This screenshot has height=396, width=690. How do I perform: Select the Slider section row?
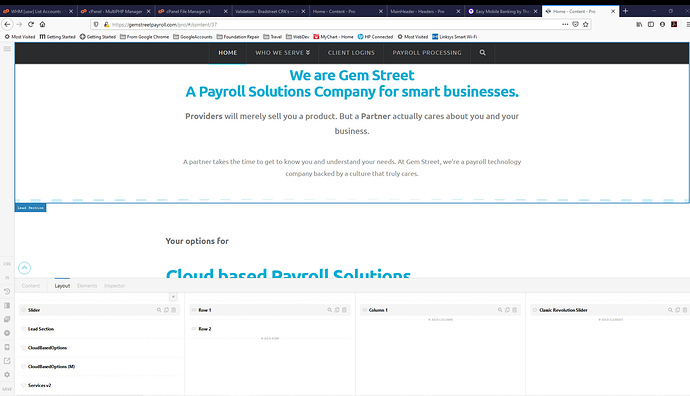pos(99,310)
